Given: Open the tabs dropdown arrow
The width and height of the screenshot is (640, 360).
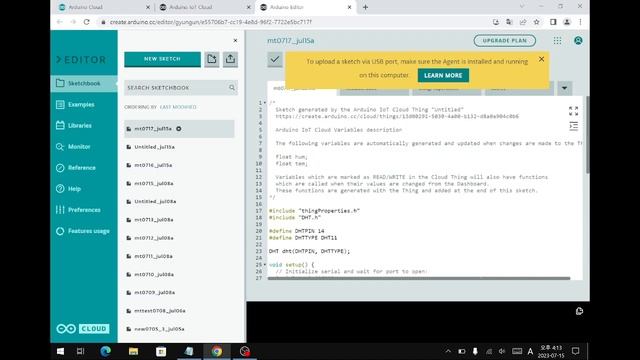Looking at the screenshot, I should [564, 88].
